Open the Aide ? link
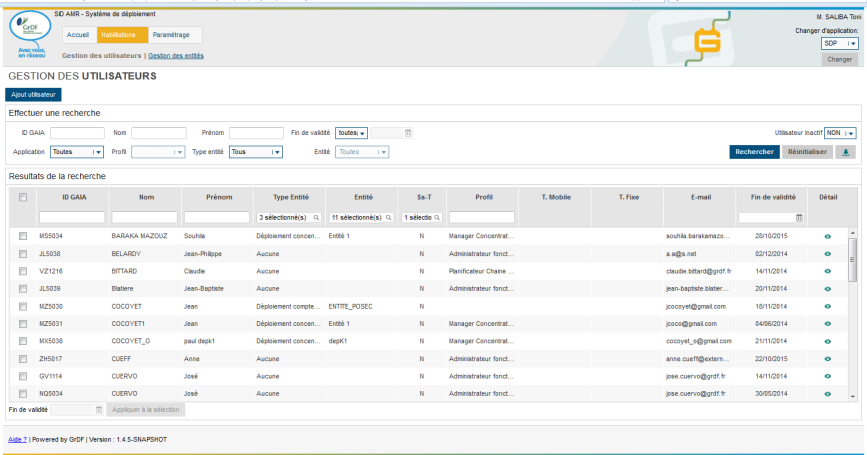This screenshot has height=455, width=867. 17,440
